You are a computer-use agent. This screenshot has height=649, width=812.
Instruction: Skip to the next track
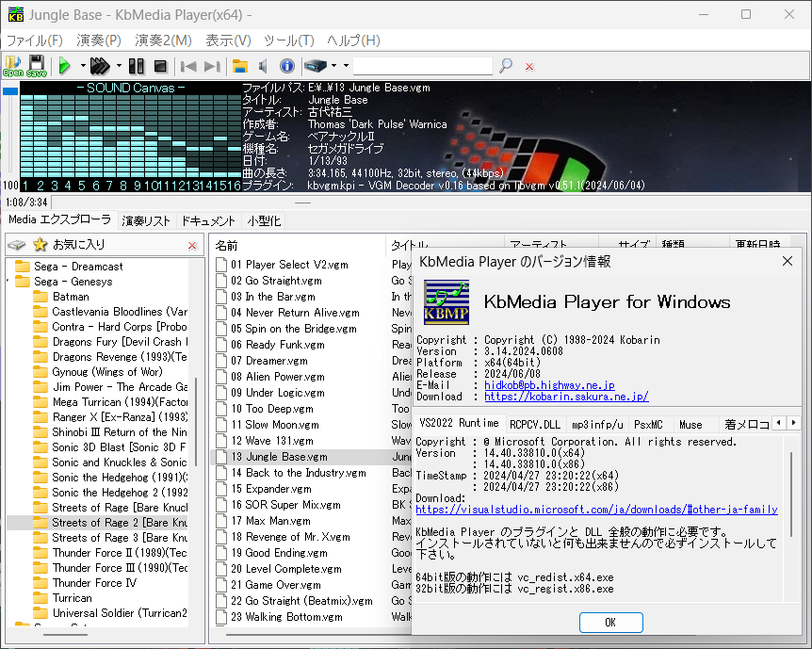(212, 66)
